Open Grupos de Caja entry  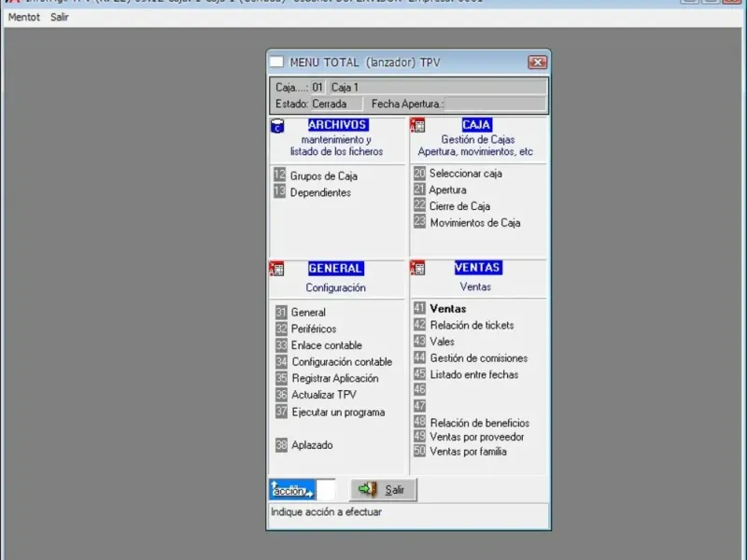[324, 176]
